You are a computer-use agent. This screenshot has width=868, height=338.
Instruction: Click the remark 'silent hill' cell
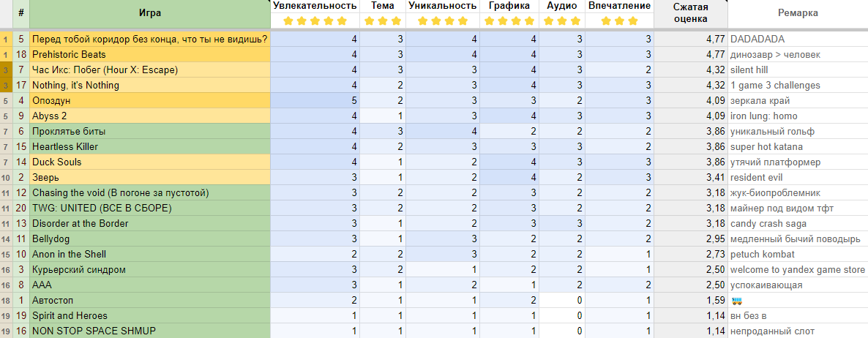(x=798, y=70)
